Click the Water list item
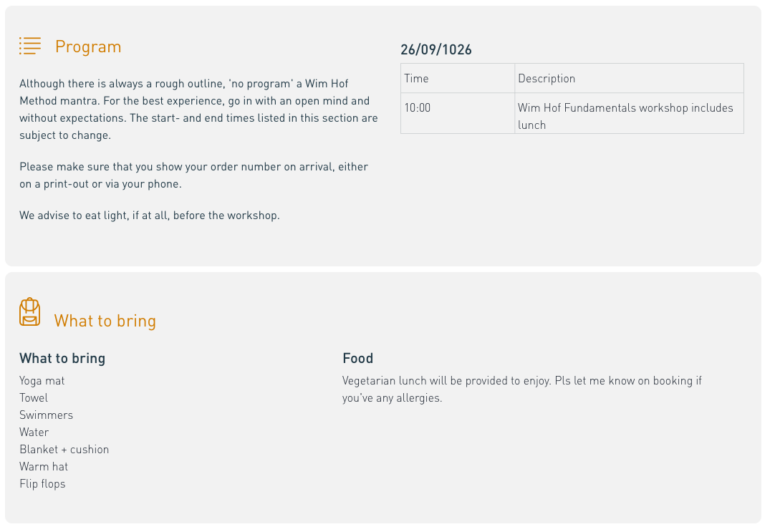 [x=34, y=432]
